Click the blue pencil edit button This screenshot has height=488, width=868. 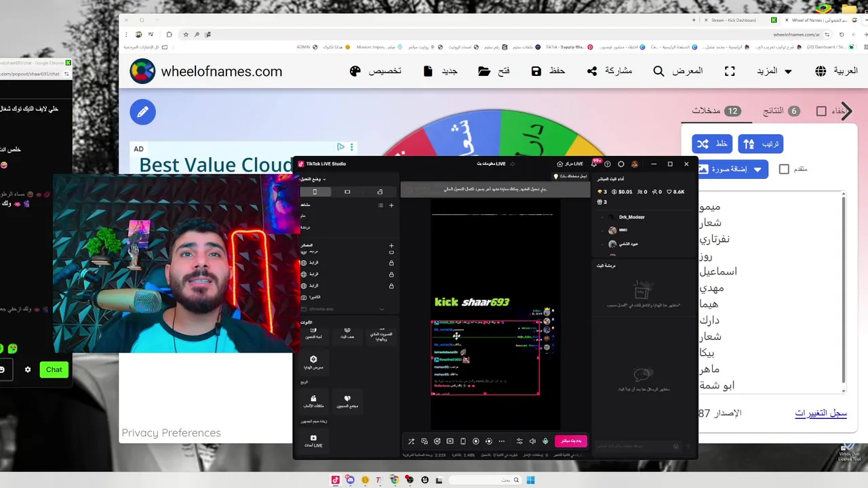[142, 112]
